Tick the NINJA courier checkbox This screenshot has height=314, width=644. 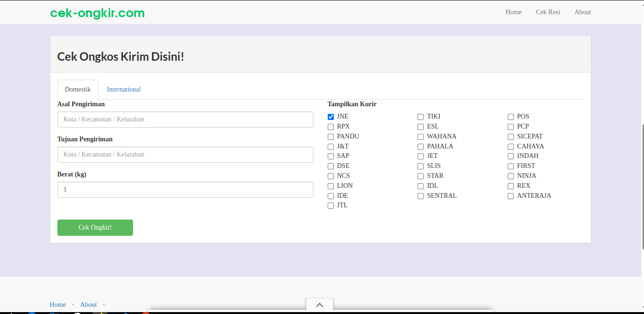pyautogui.click(x=511, y=176)
